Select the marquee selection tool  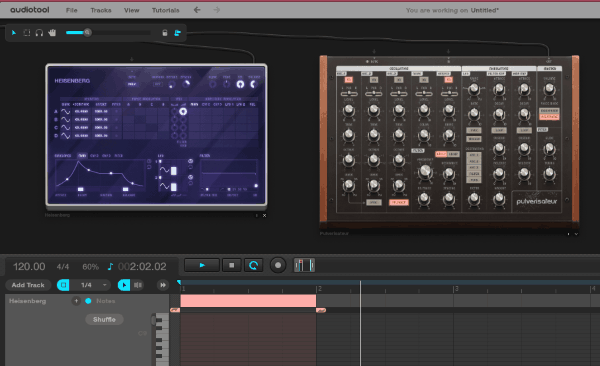point(27,33)
